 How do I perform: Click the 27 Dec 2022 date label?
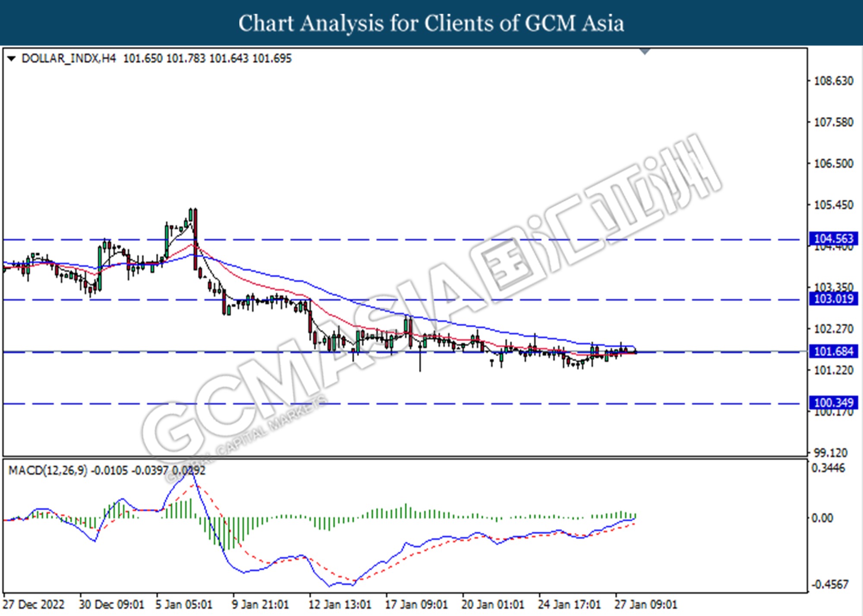[x=34, y=605]
